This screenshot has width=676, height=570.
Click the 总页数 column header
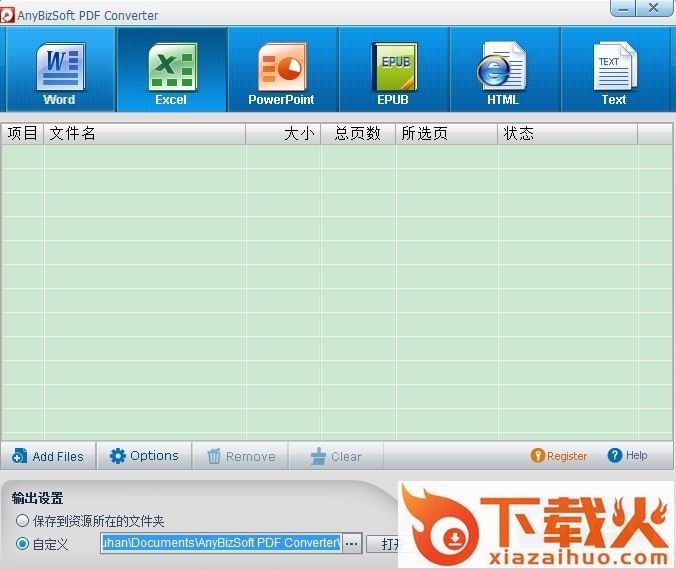358,134
